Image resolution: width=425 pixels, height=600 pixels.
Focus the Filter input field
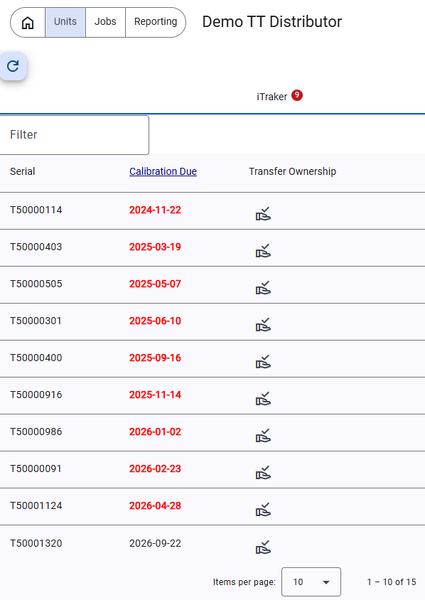[x=74, y=135]
